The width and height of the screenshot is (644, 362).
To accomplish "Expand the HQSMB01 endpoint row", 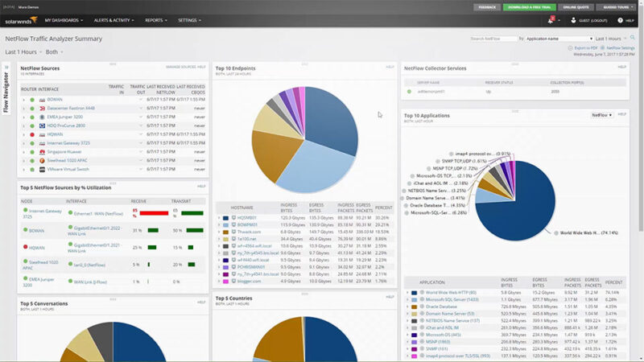I will (220, 217).
